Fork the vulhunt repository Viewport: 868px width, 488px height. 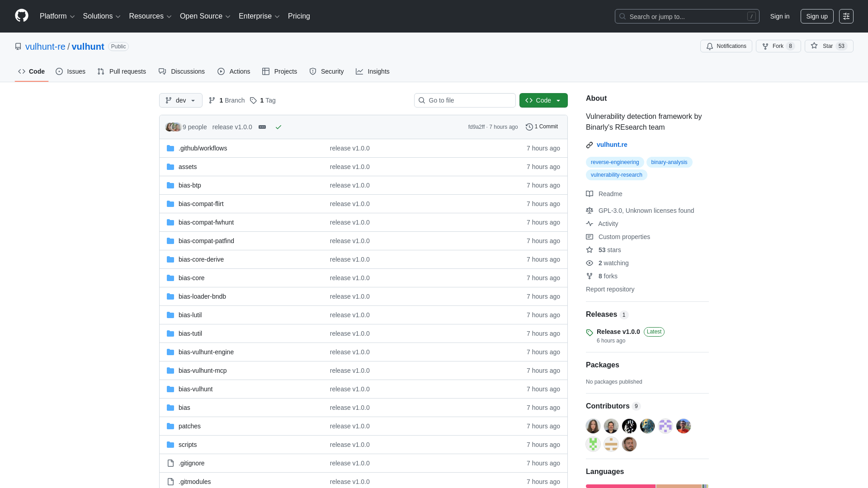point(778,46)
